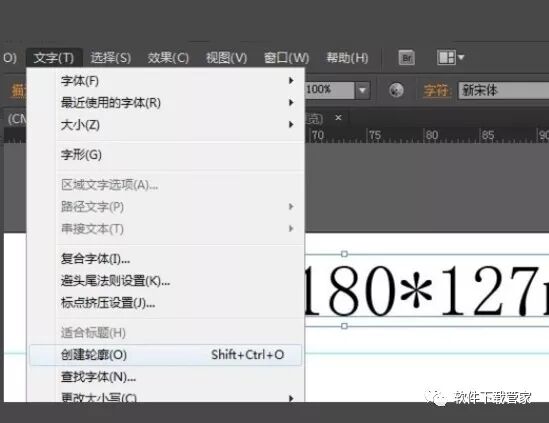The height and width of the screenshot is (423, 549).
Task: Open the 选择(S) menu
Action: click(111, 57)
